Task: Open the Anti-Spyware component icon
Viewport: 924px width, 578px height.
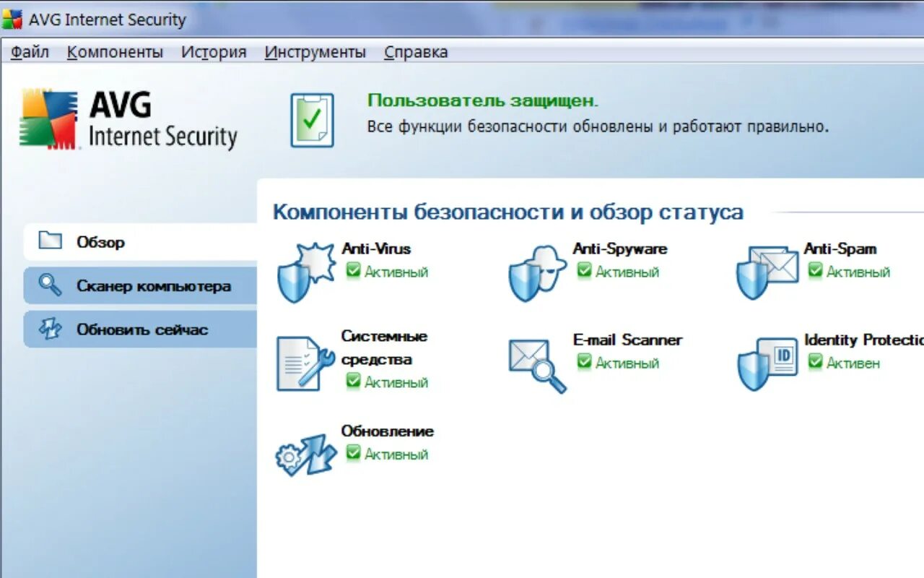Action: [538, 273]
